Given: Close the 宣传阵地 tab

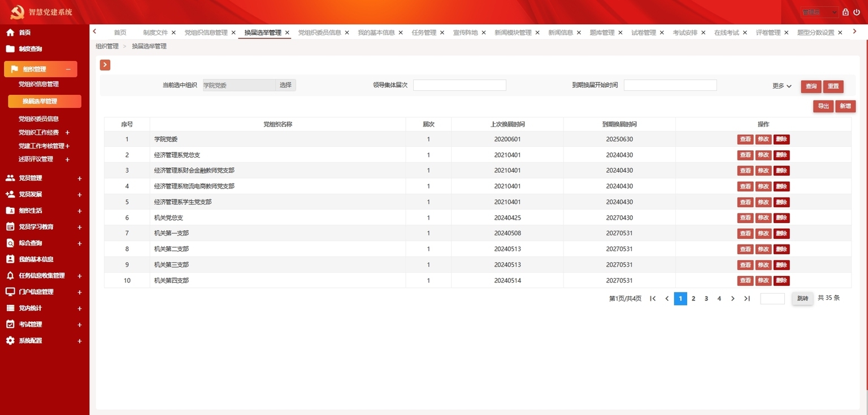Looking at the screenshot, I should pos(484,33).
